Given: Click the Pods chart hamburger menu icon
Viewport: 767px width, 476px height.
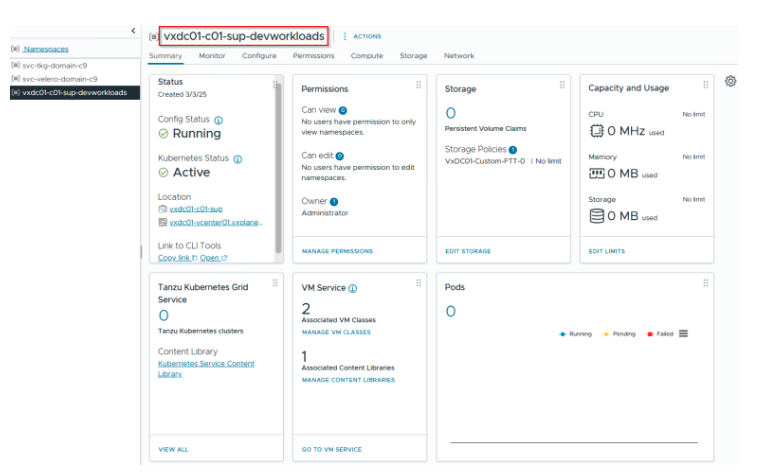Looking at the screenshot, I should [683, 333].
